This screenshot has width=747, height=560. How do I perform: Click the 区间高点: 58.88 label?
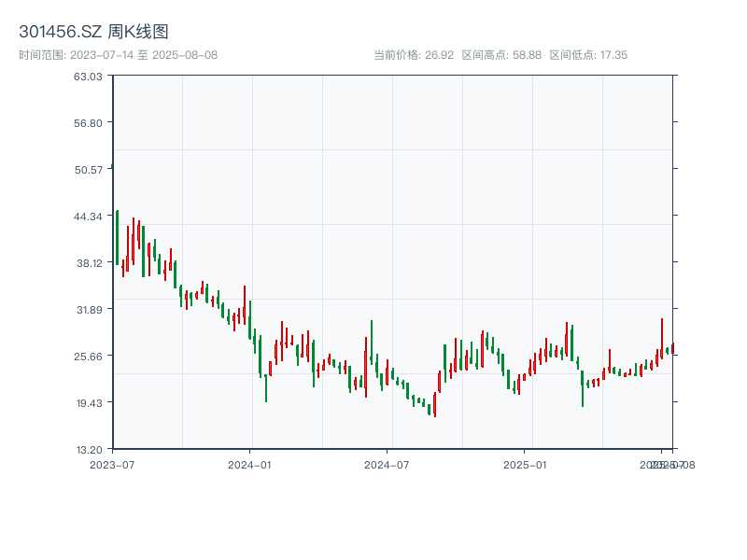click(501, 55)
